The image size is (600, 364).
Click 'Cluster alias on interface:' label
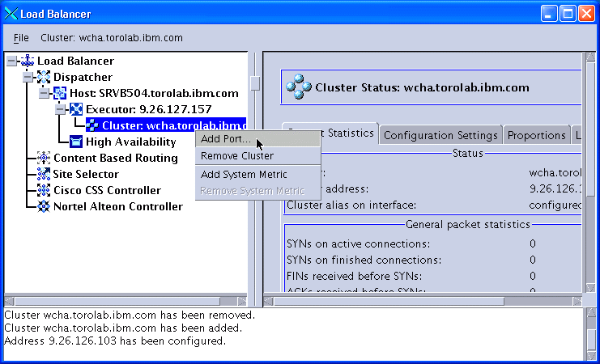[x=351, y=205]
